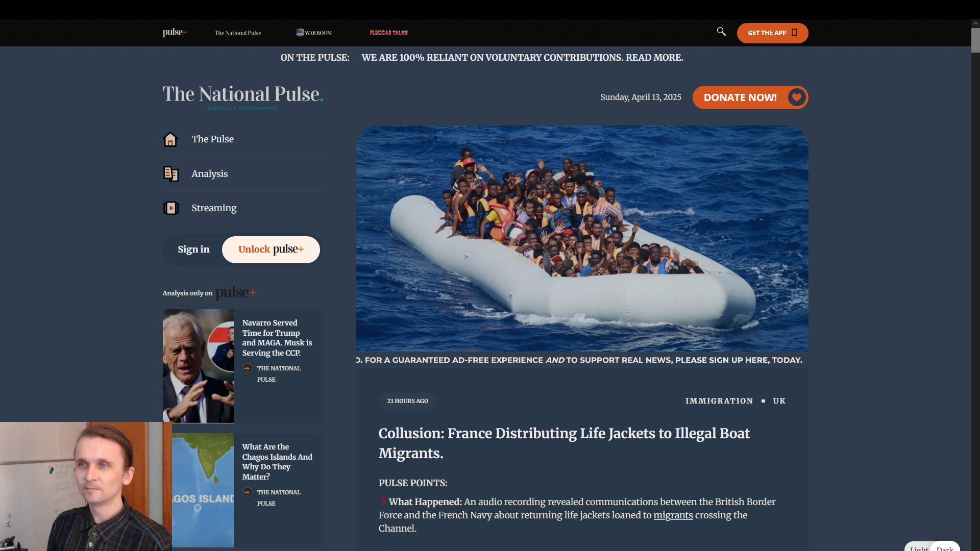Switch theme to Dark mode
Viewport: 980px width, 551px height.
(945, 547)
